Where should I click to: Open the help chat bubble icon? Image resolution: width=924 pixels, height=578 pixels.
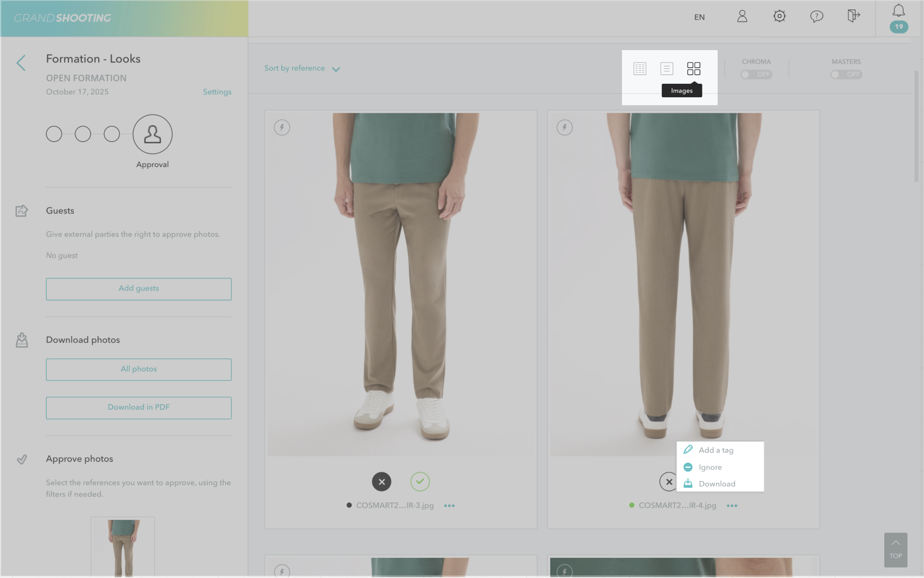[817, 16]
